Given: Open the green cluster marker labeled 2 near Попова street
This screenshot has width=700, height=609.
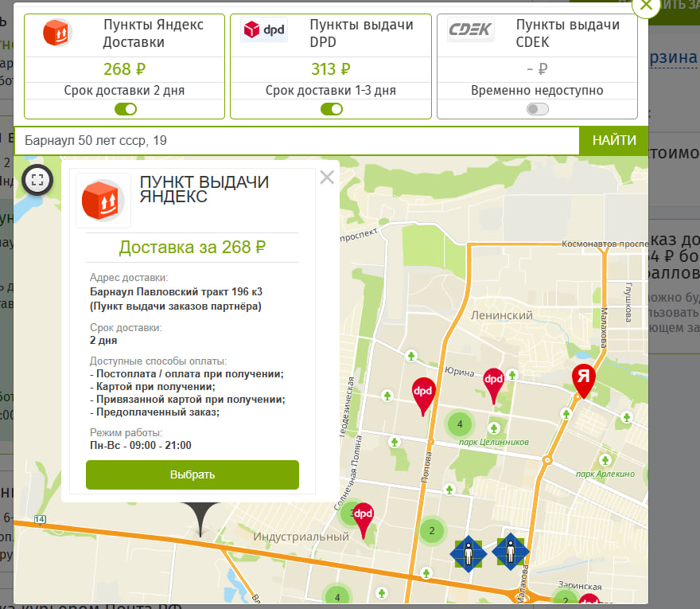Looking at the screenshot, I should tap(432, 530).
